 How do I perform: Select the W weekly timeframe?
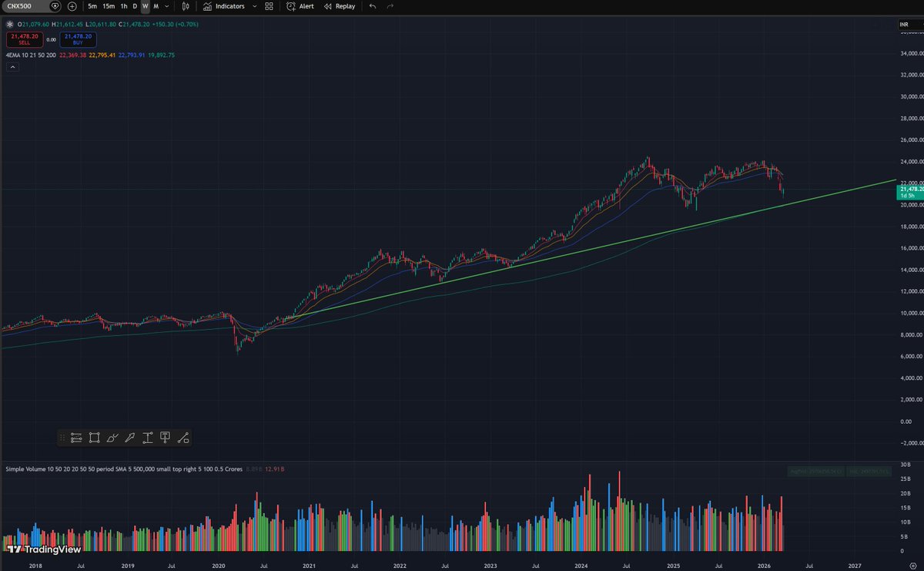145,6
